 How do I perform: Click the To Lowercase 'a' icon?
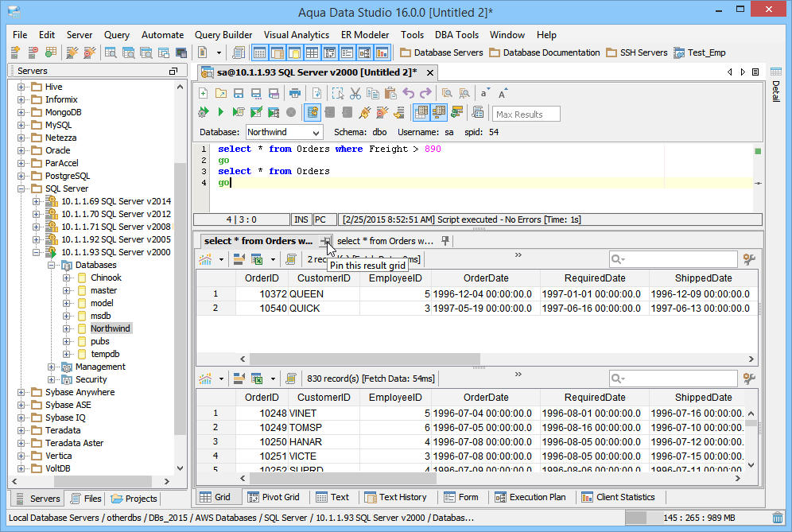(485, 94)
